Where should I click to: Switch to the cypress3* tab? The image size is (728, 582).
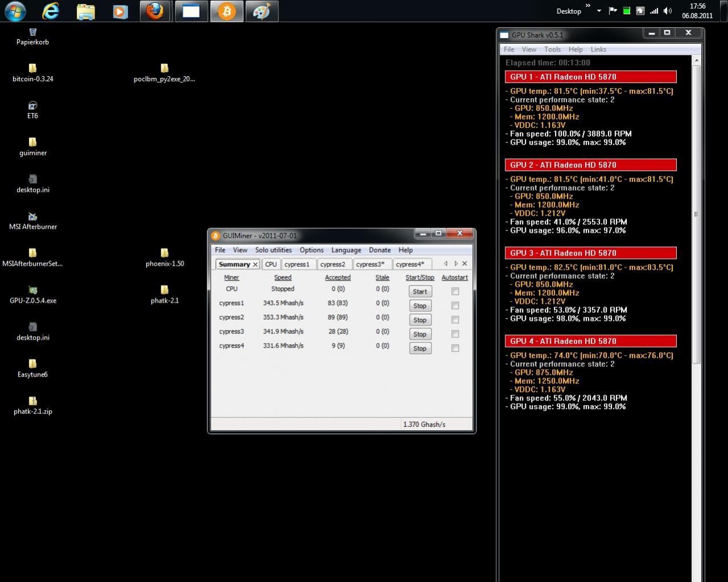coord(370,264)
